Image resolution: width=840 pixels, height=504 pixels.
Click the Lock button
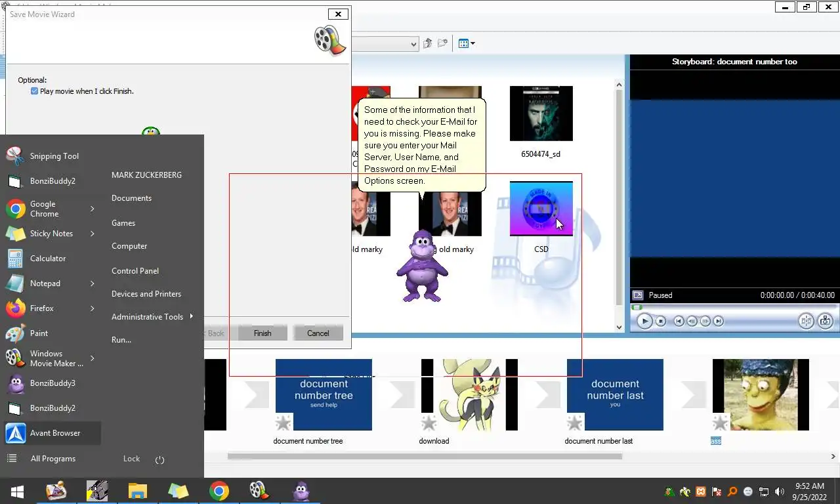tap(131, 459)
